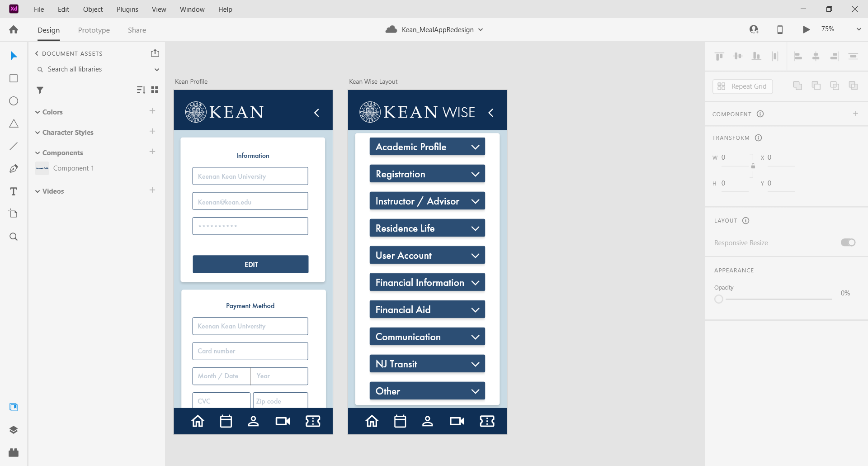868x466 pixels.
Task: Switch assets to grid view
Action: pyautogui.click(x=155, y=90)
